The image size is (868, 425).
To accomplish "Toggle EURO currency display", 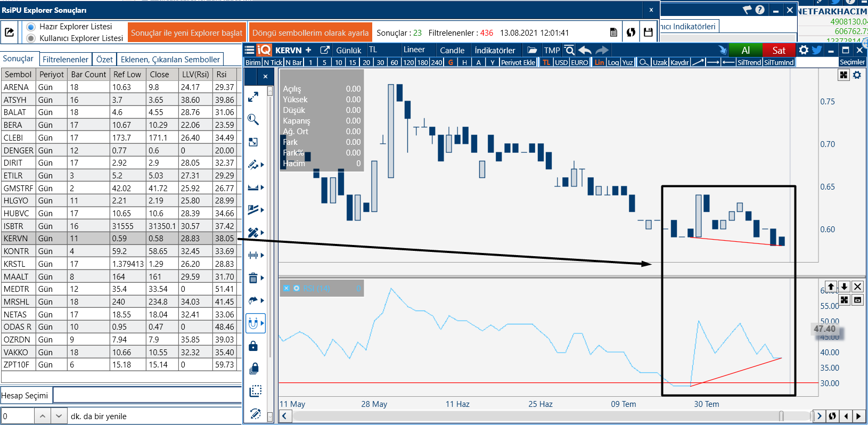I will tap(579, 62).
